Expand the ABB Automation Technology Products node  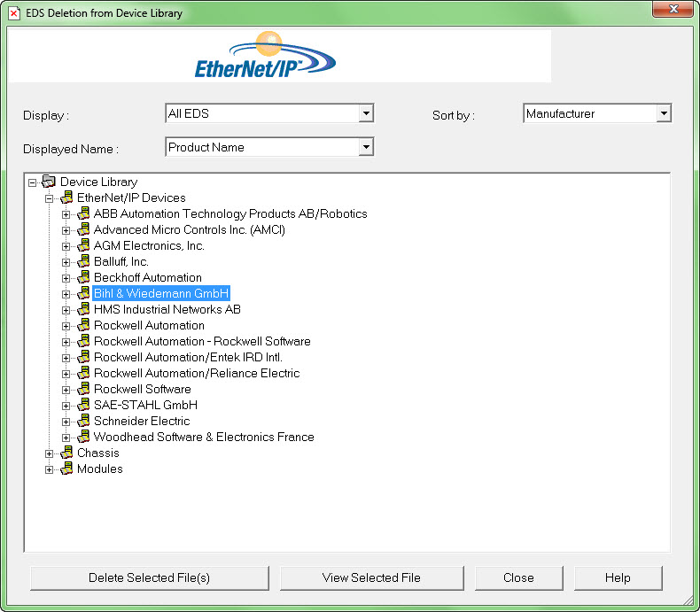66,214
